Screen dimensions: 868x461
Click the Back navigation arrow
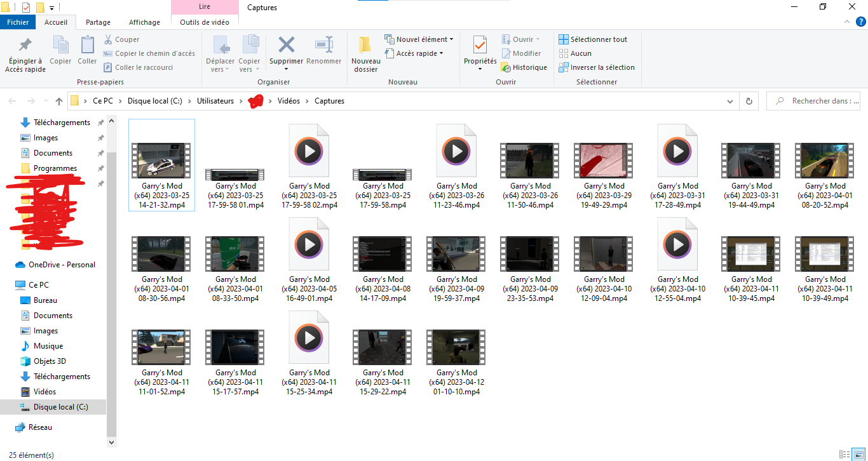(x=13, y=101)
